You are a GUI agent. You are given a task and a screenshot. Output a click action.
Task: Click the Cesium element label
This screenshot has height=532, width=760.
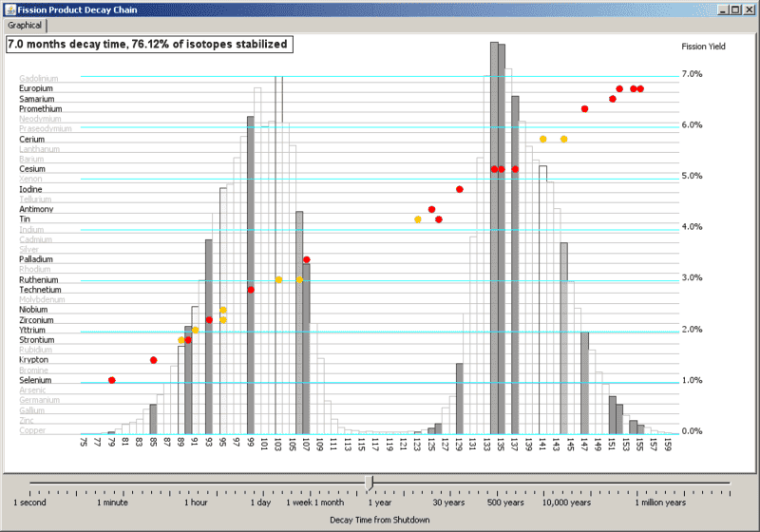pyautogui.click(x=32, y=168)
